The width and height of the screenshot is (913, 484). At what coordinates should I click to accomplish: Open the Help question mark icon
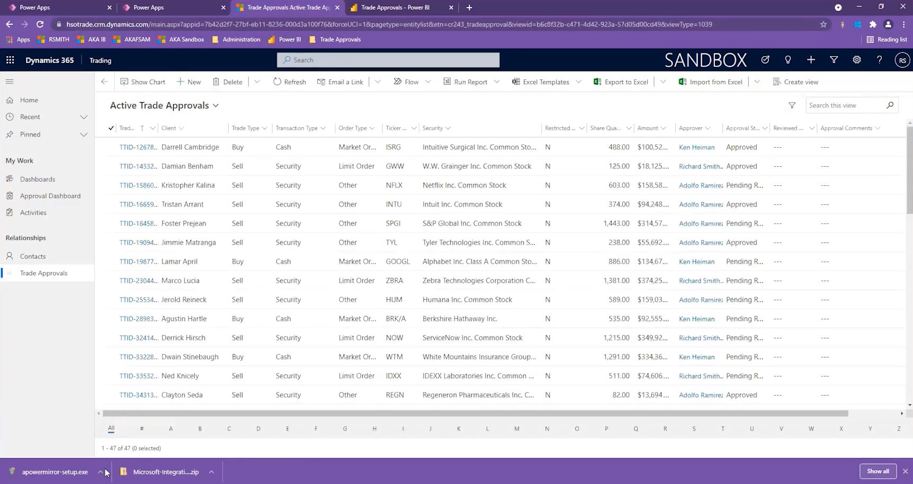(879, 59)
